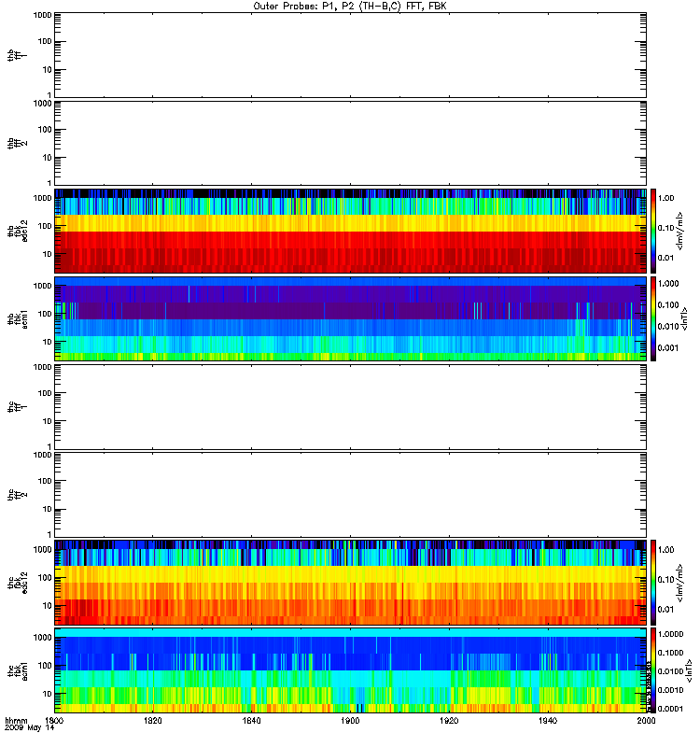Click the <|mV/m|> units label beside thb edc12 colorbar
This screenshot has width=700, height=747.
click(680, 231)
